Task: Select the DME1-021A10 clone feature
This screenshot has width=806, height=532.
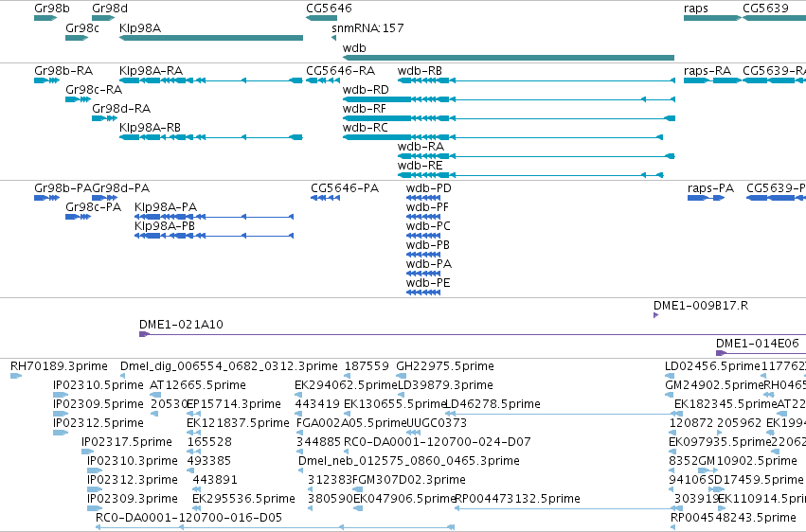Action: coord(473,334)
